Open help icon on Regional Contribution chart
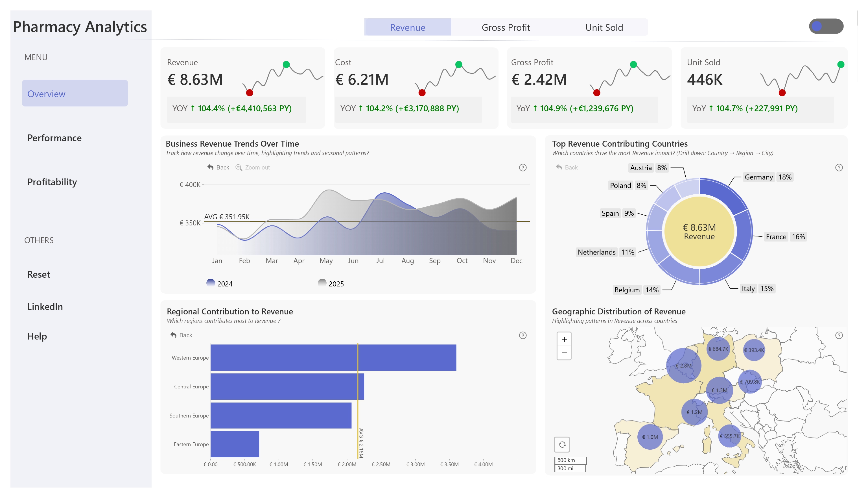 pos(522,335)
